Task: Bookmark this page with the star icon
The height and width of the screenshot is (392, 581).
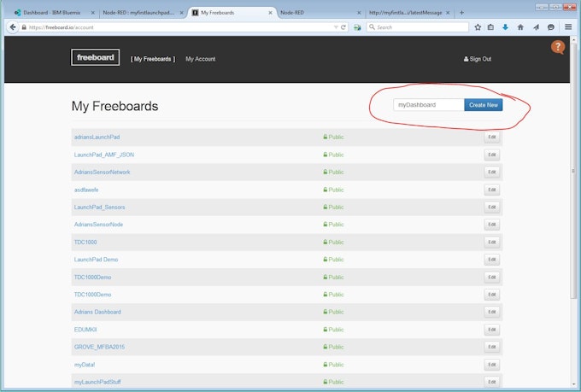Action: coord(478,27)
